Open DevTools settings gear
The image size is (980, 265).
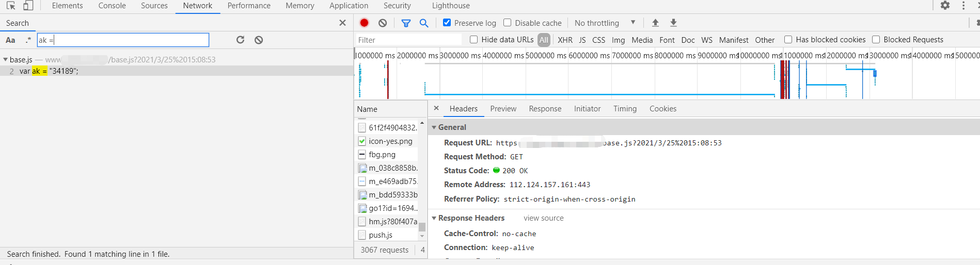[945, 6]
